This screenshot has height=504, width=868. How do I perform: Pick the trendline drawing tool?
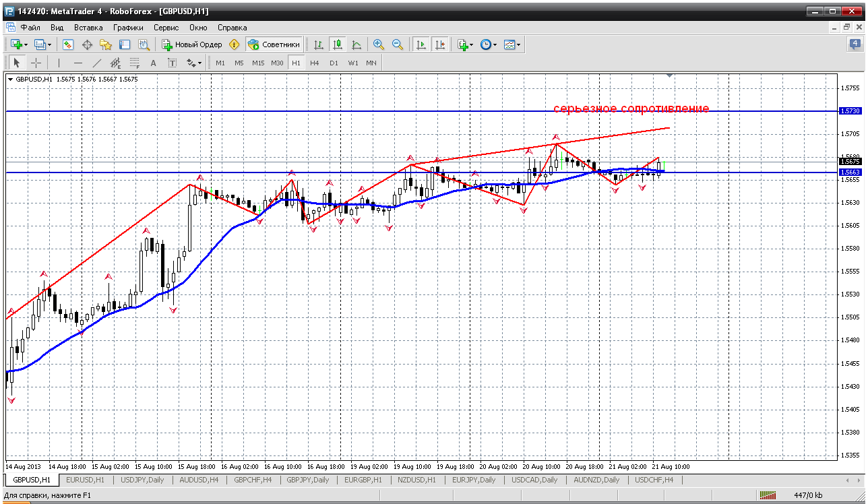coord(97,63)
